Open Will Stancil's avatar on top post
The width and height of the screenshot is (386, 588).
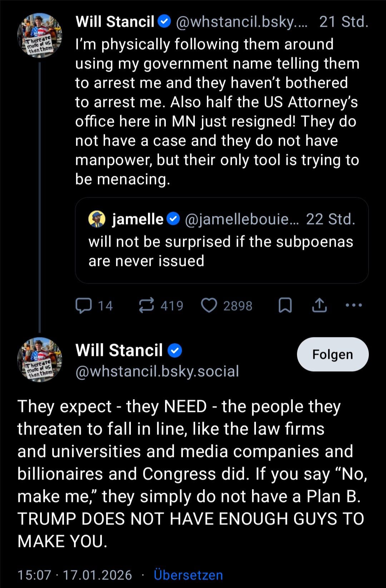[39, 35]
